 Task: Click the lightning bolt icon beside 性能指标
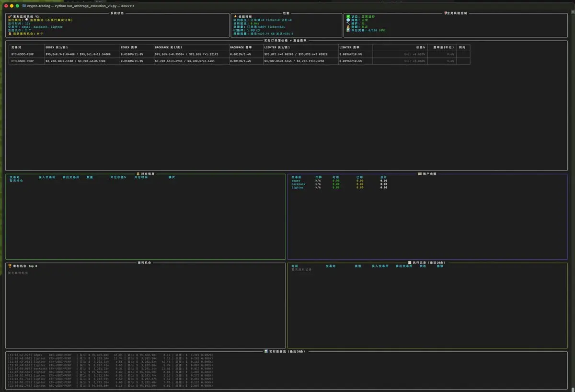click(235, 16)
